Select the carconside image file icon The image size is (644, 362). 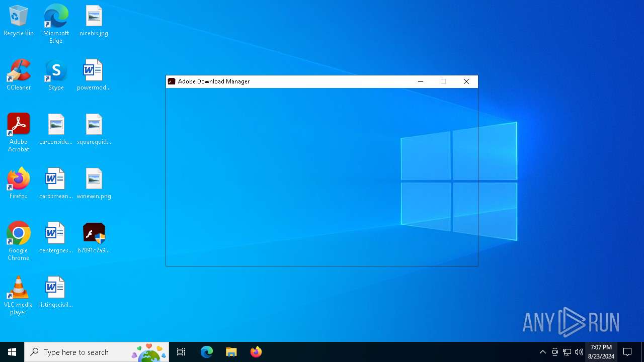pos(56,130)
